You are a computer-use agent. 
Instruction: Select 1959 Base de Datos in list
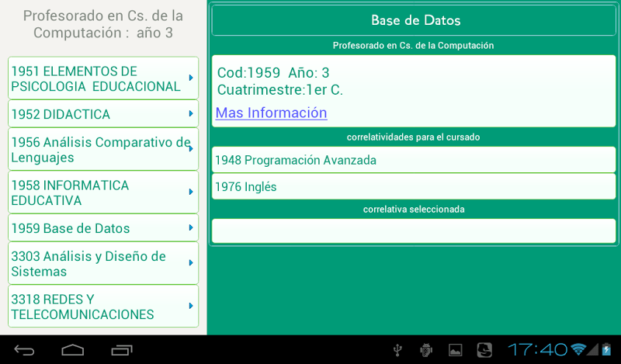pyautogui.click(x=103, y=227)
